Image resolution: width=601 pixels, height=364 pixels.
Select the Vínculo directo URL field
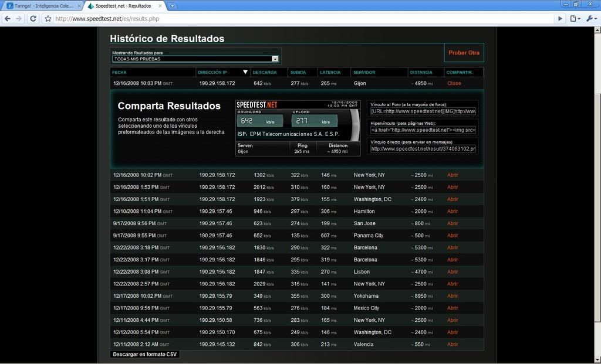point(423,148)
